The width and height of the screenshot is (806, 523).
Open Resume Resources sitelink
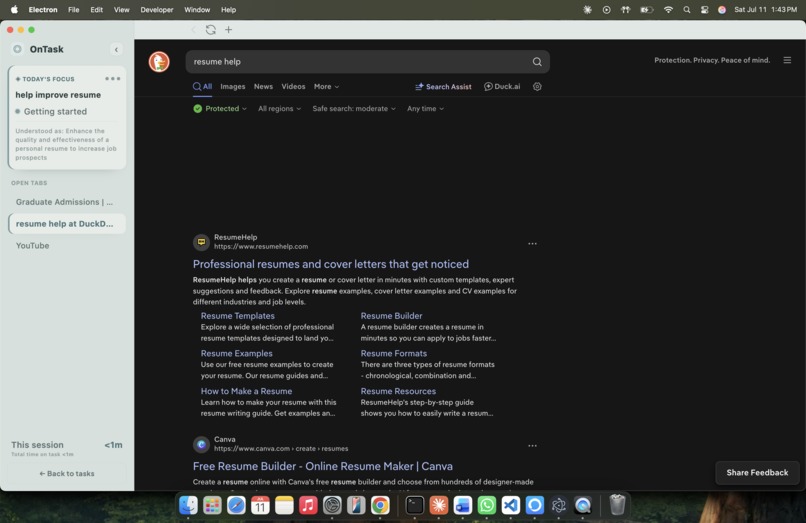click(398, 391)
